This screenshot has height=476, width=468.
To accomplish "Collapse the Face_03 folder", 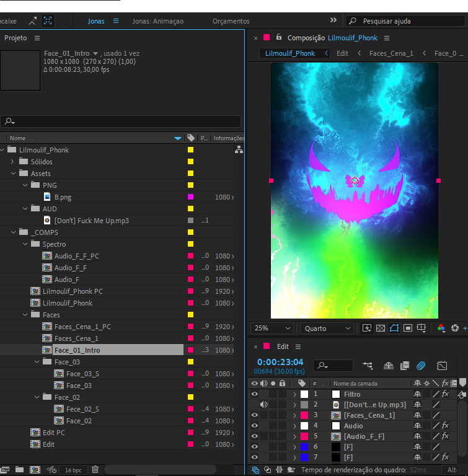I will pyautogui.click(x=37, y=362).
